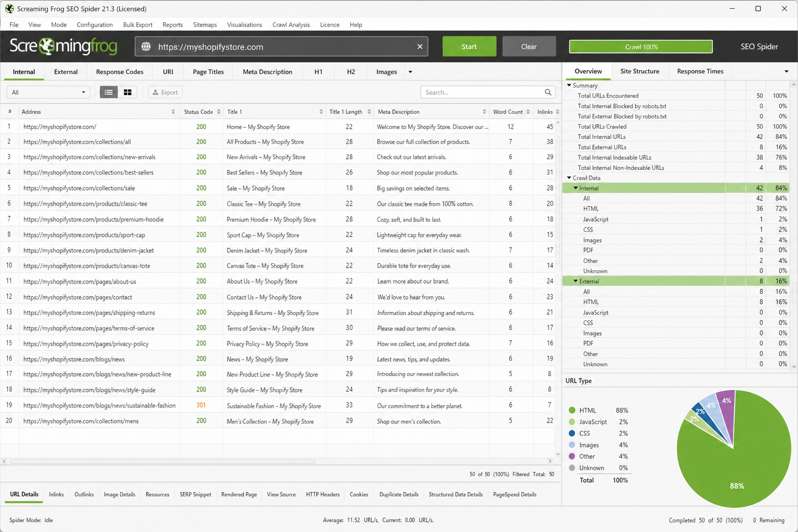Sort by Meta Description column arrows
The height and width of the screenshot is (532, 798).
(x=484, y=112)
